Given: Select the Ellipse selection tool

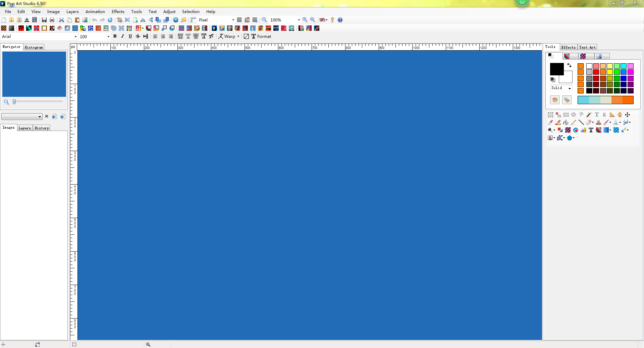Looking at the screenshot, I should (x=574, y=115).
